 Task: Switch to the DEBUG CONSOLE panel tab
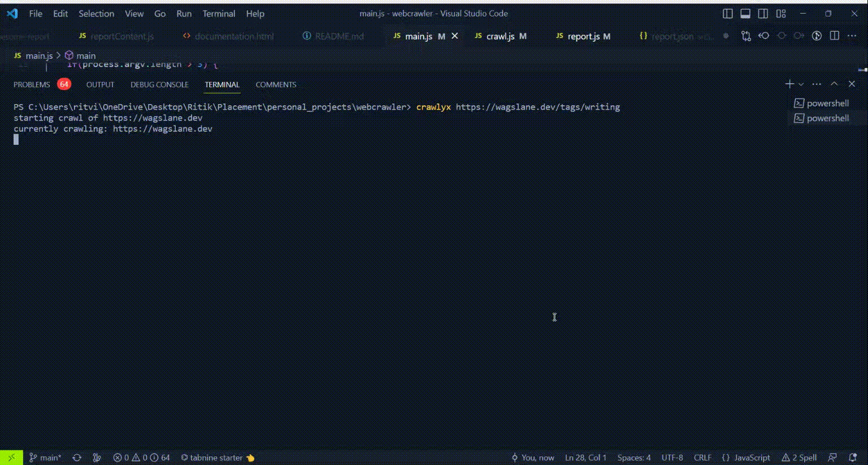159,84
